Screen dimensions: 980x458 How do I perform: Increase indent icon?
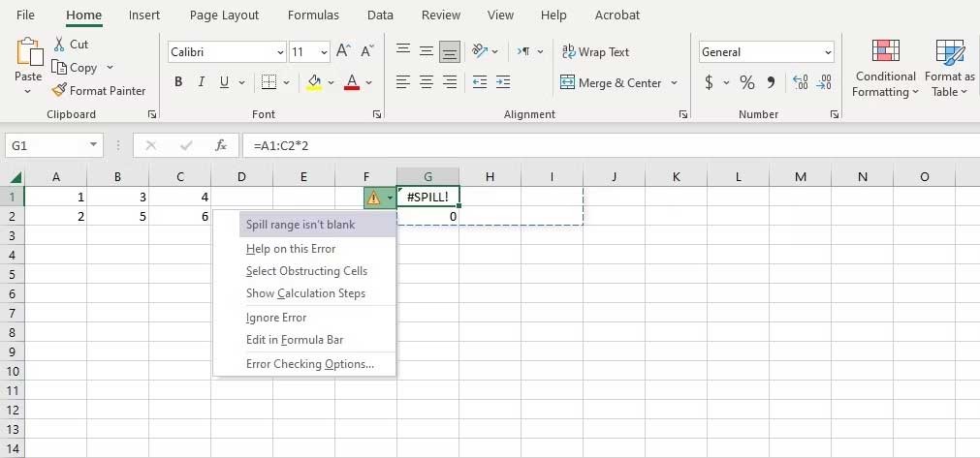502,81
